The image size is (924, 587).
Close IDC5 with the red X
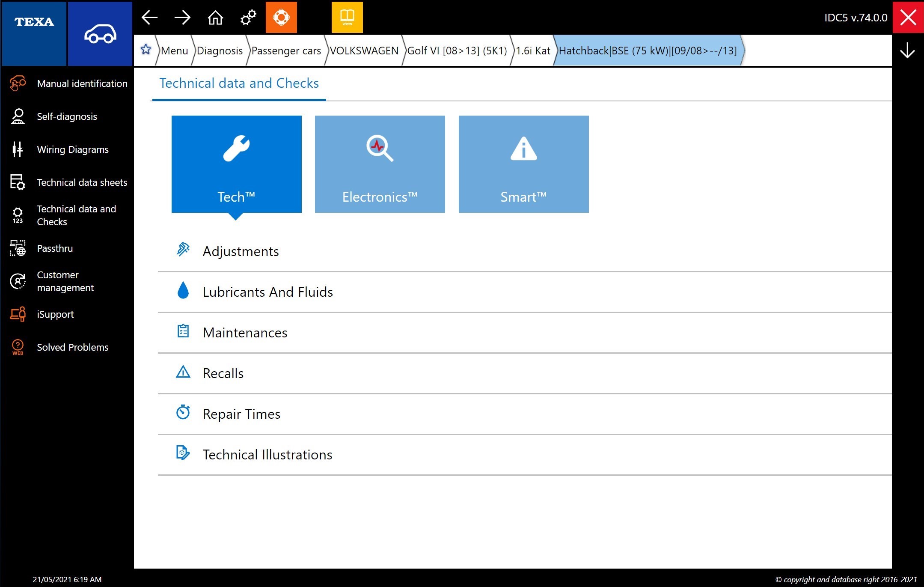[x=908, y=18]
